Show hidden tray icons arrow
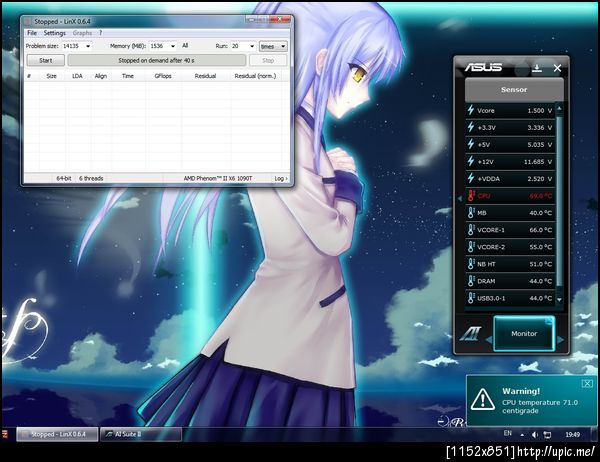This screenshot has height=462, width=600. point(522,434)
